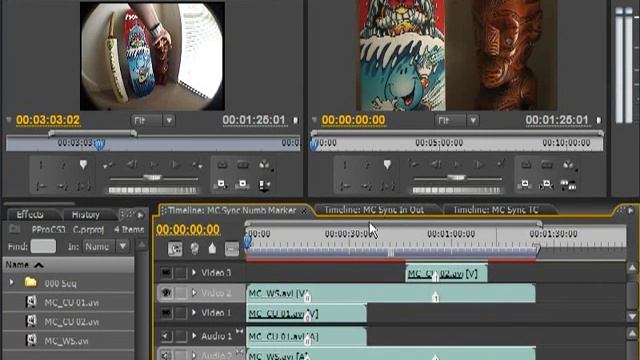Go to next marker in Source monitor
This screenshot has height=360, width=640.
click(198, 164)
